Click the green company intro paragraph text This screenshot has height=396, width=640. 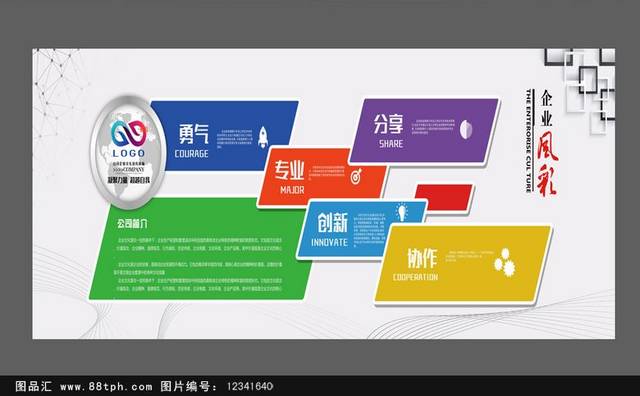click(x=199, y=264)
